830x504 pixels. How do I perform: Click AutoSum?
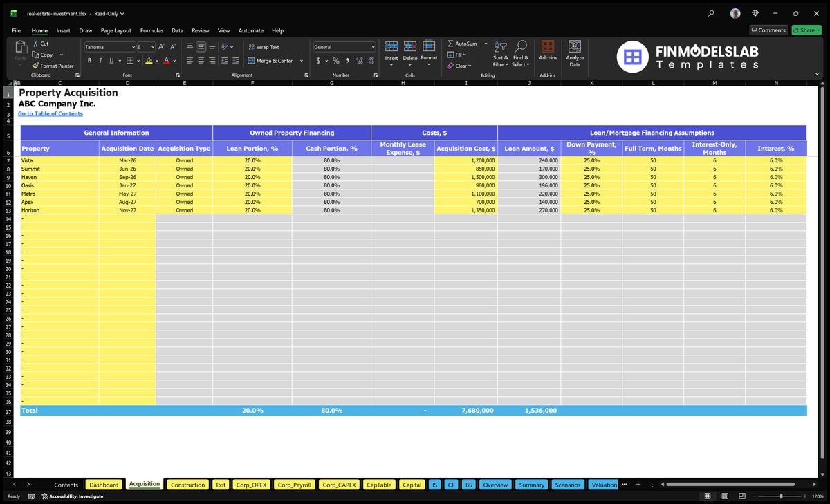coord(463,44)
